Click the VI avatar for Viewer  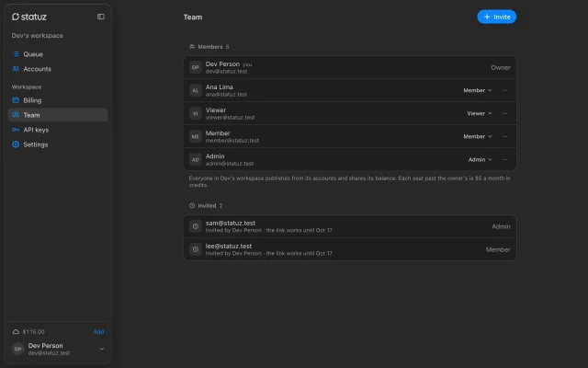click(x=196, y=113)
